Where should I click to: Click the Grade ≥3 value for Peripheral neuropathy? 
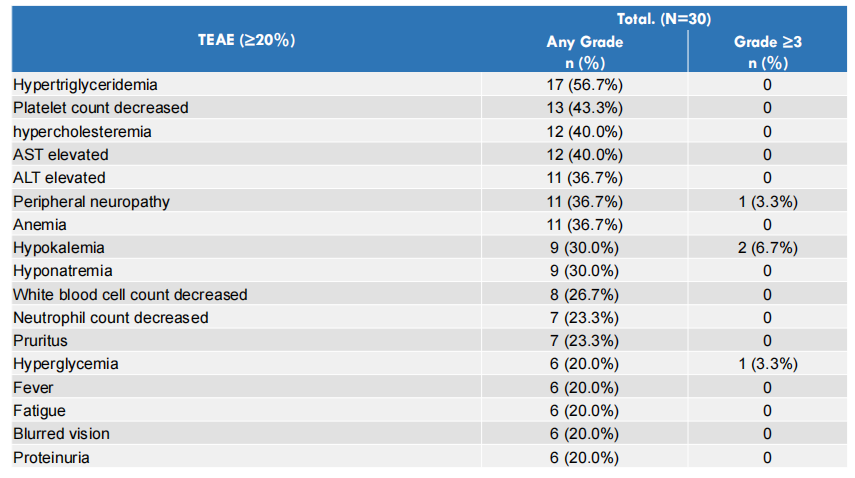(767, 201)
